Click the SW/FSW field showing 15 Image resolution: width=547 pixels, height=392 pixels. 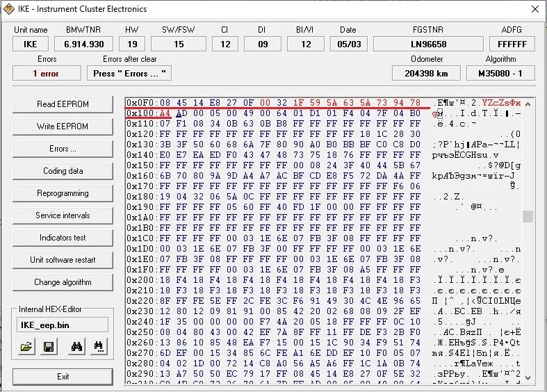pyautogui.click(x=179, y=44)
